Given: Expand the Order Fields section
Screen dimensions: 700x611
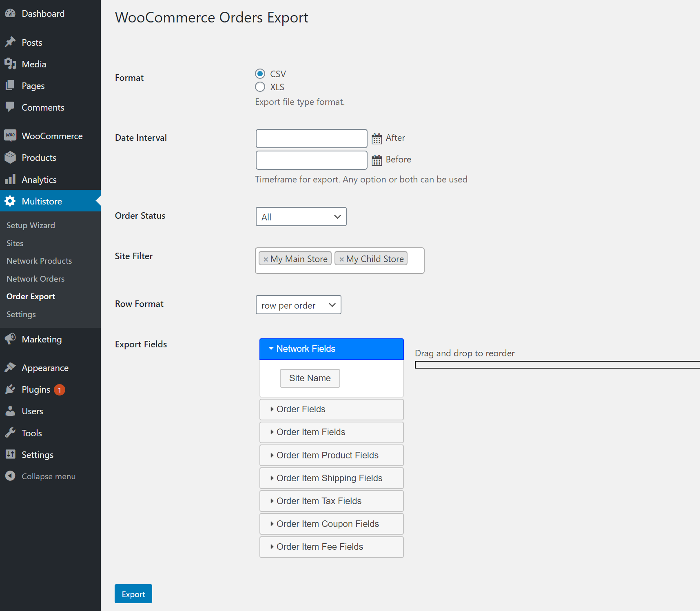Looking at the screenshot, I should click(x=332, y=409).
